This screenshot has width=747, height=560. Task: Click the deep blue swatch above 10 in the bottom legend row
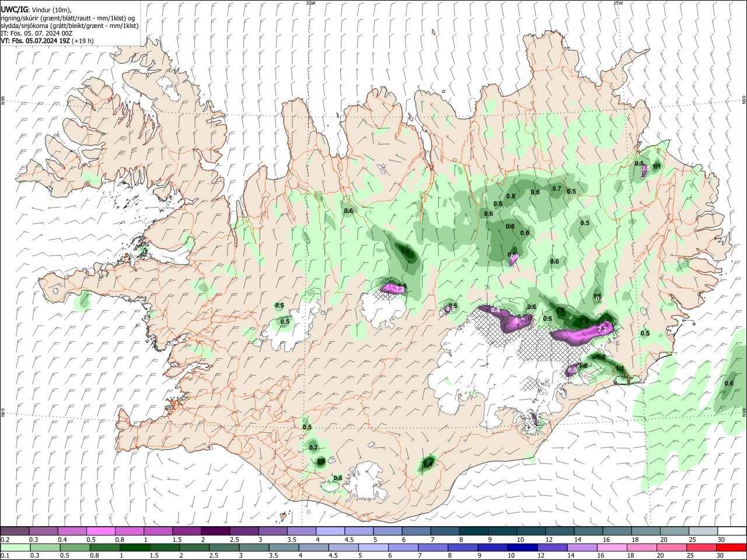[521, 547]
